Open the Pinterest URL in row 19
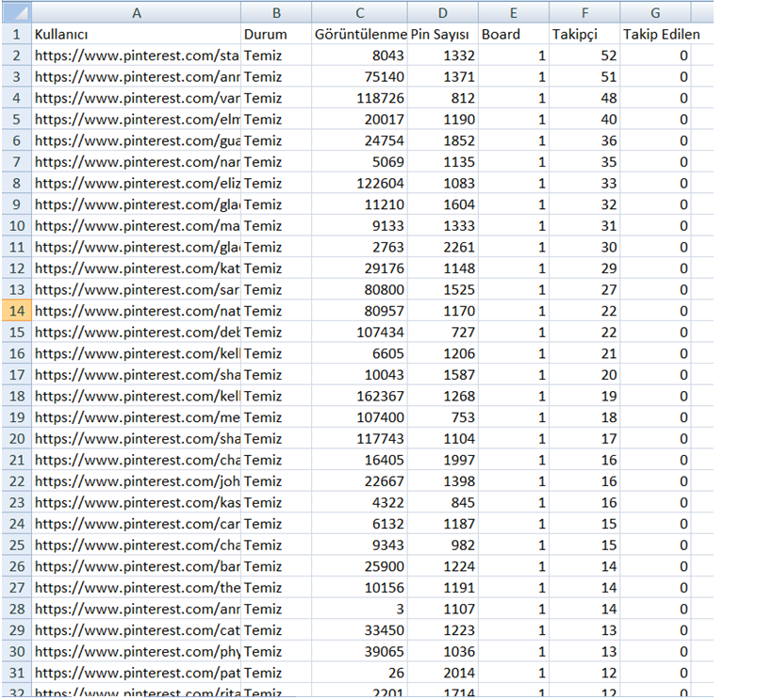 pos(137,417)
